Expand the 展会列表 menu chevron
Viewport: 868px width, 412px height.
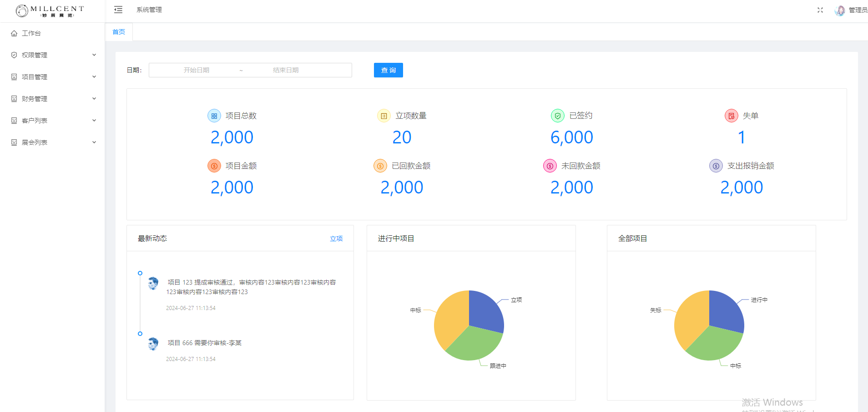pos(94,142)
